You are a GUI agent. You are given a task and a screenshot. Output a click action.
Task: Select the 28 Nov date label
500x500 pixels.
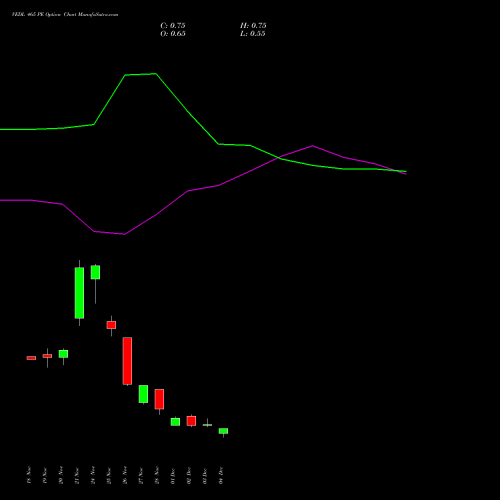point(157,475)
